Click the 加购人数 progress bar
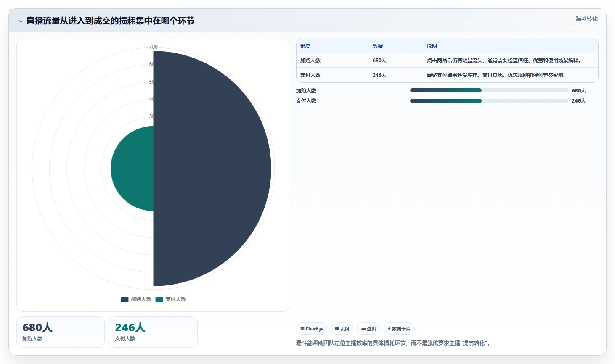The image size is (615, 364). pyautogui.click(x=489, y=90)
